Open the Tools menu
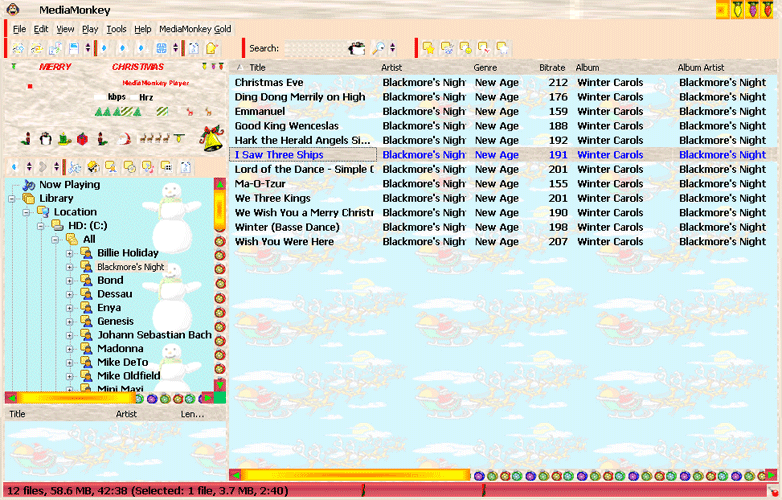 pos(116,29)
